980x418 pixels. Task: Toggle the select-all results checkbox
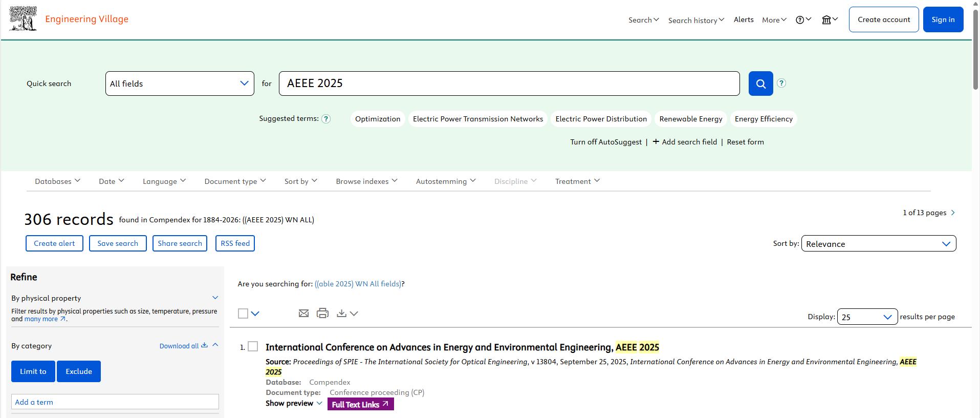243,313
